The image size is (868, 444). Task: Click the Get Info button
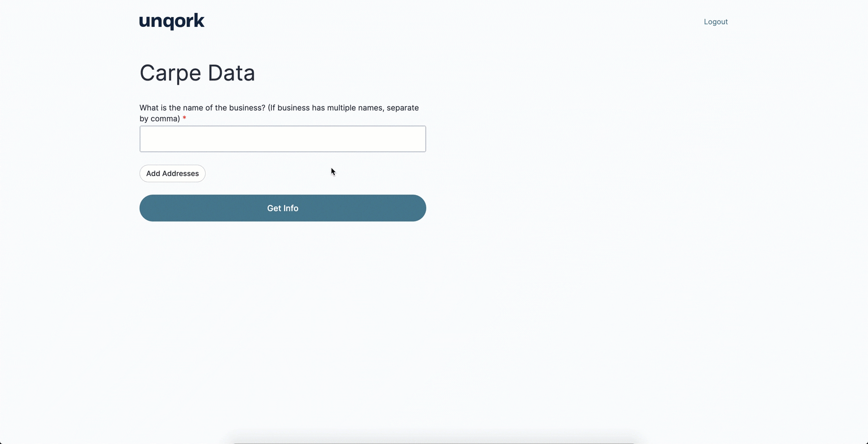coord(283,208)
